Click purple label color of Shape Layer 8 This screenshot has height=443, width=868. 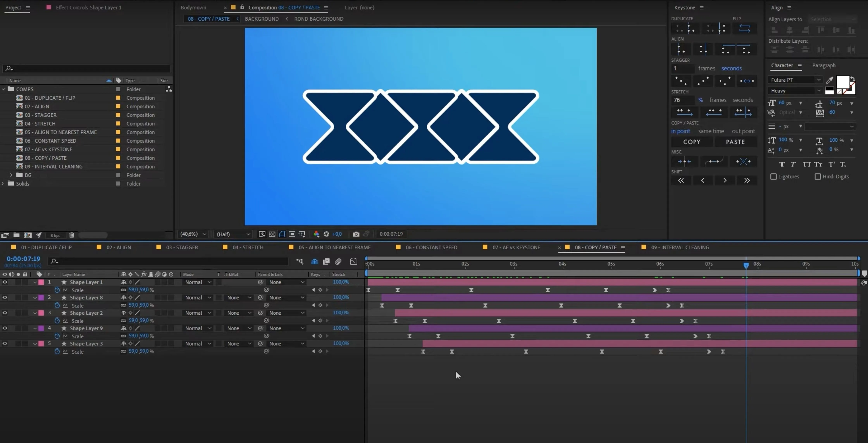pos(41,298)
